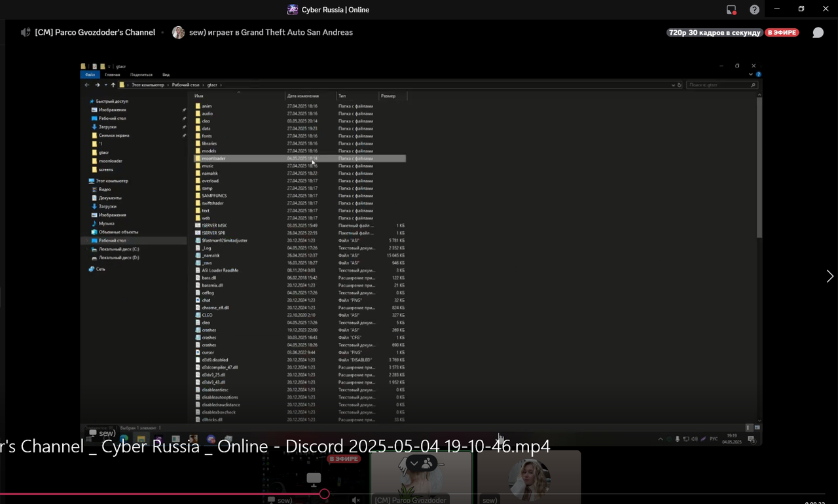
Task: Click Explorer forward navigation arrow
Action: coord(98,85)
